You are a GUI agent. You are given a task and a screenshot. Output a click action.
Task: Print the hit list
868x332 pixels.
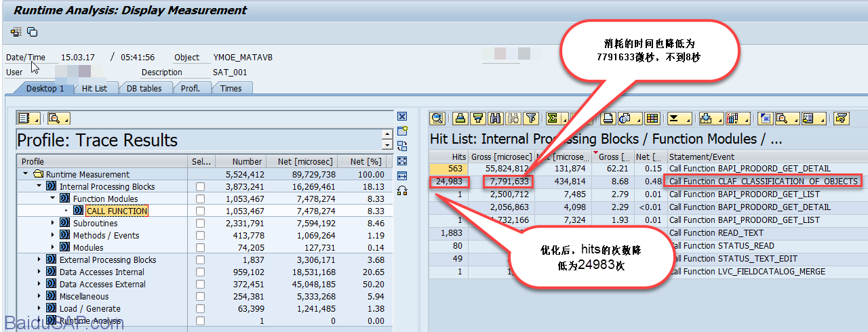point(608,119)
